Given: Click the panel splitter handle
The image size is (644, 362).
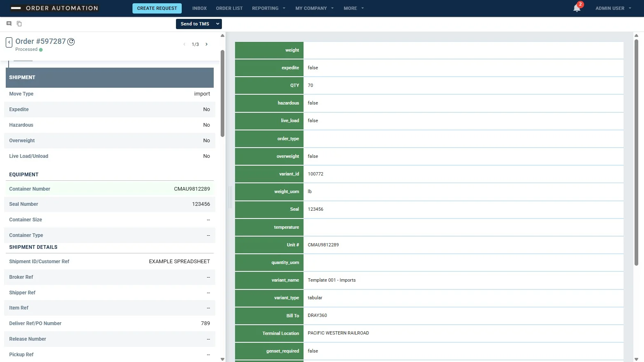Looking at the screenshot, I should click(230, 197).
